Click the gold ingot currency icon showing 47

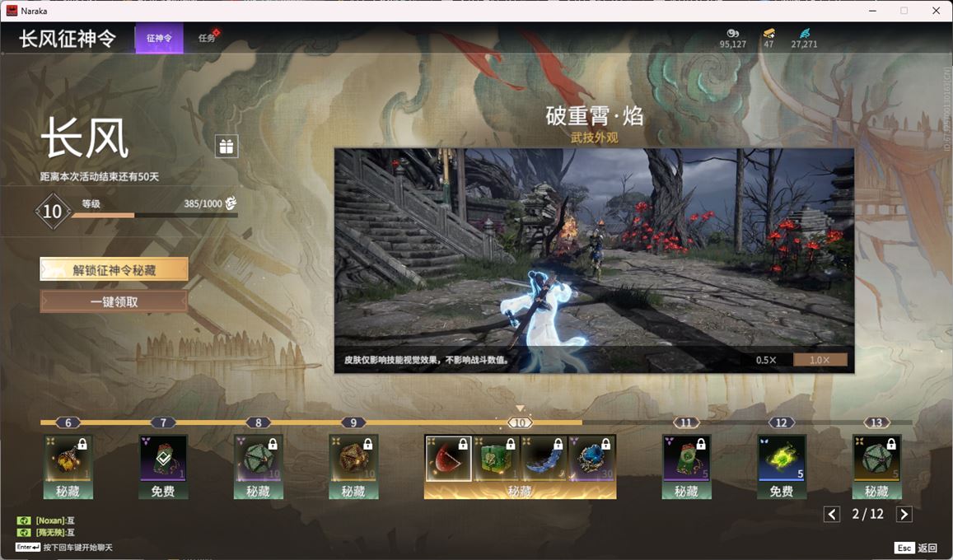[x=768, y=33]
